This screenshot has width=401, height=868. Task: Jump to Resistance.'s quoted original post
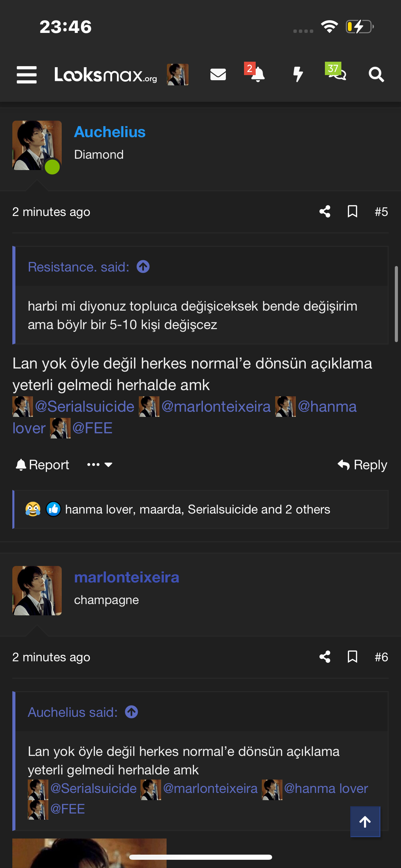coord(143,267)
